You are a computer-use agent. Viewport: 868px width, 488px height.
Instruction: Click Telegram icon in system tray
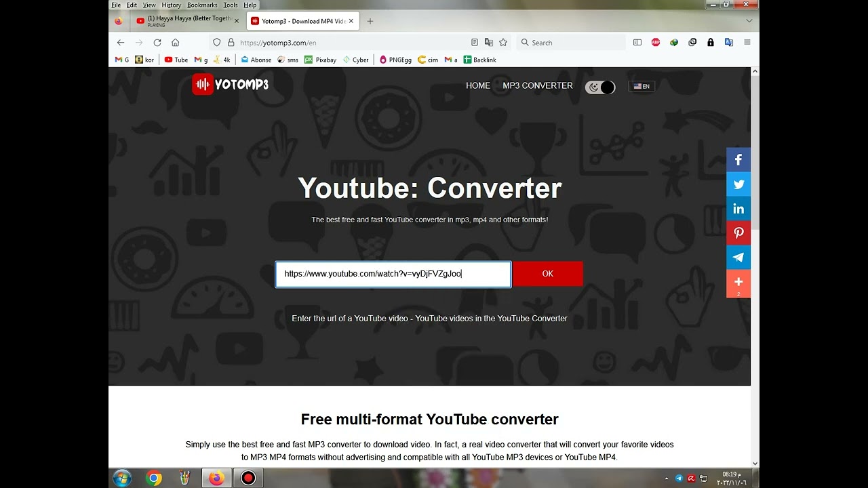click(679, 479)
